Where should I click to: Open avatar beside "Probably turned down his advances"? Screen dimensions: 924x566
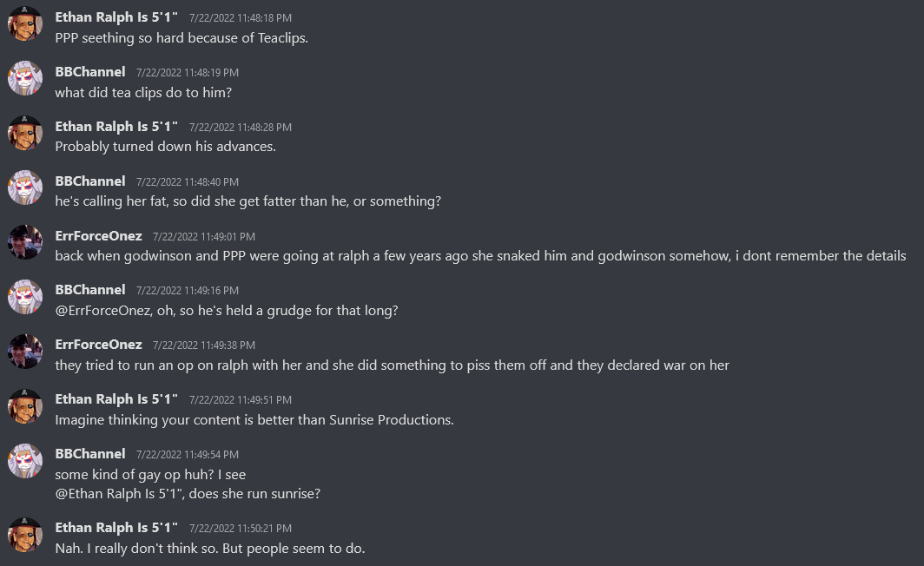(25, 133)
